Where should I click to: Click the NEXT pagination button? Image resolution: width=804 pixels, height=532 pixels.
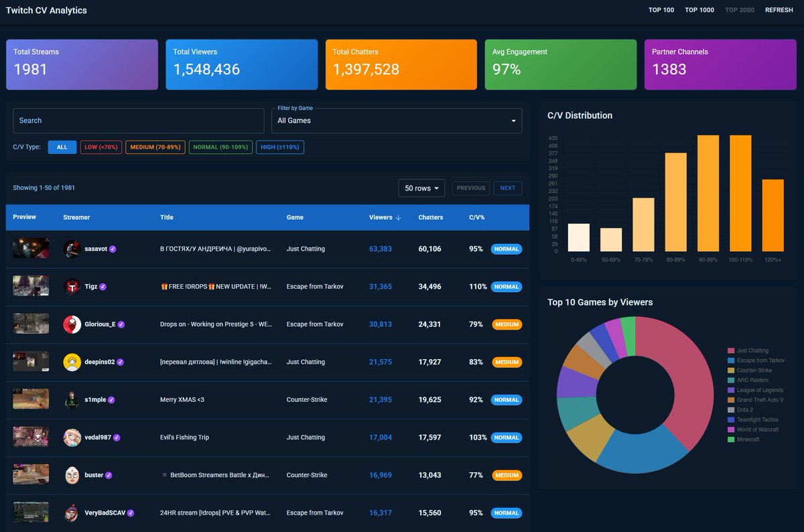tap(508, 188)
